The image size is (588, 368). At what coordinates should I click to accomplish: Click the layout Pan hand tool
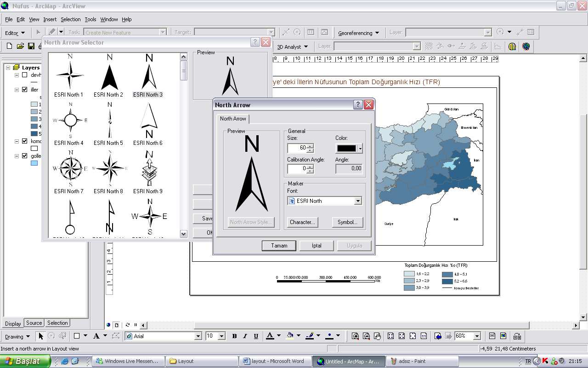(377, 336)
